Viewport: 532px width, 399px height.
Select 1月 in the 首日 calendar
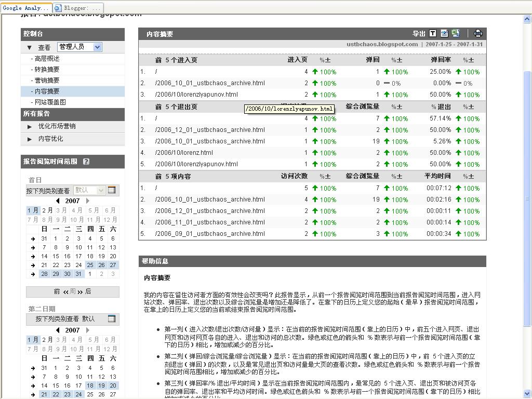point(33,210)
